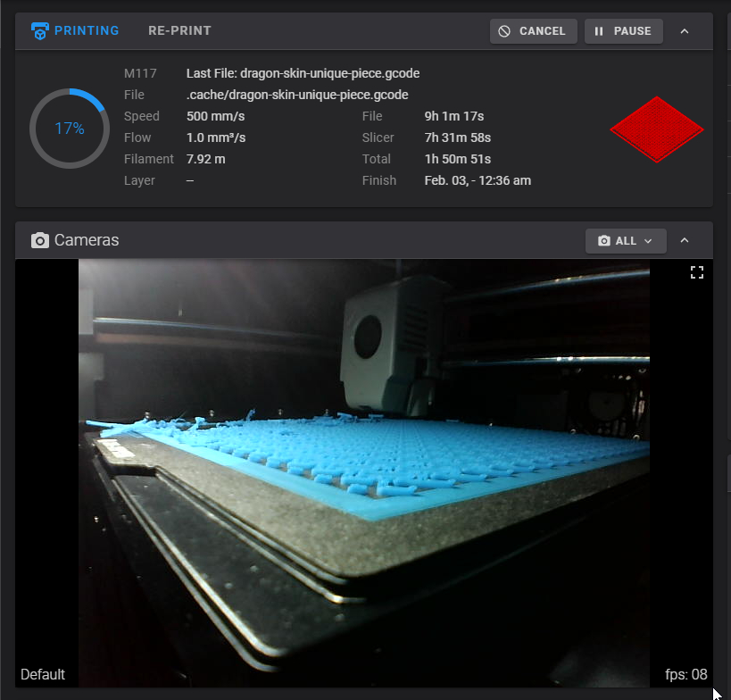The height and width of the screenshot is (700, 731).
Task: Cancel the current print job
Action: click(x=533, y=31)
